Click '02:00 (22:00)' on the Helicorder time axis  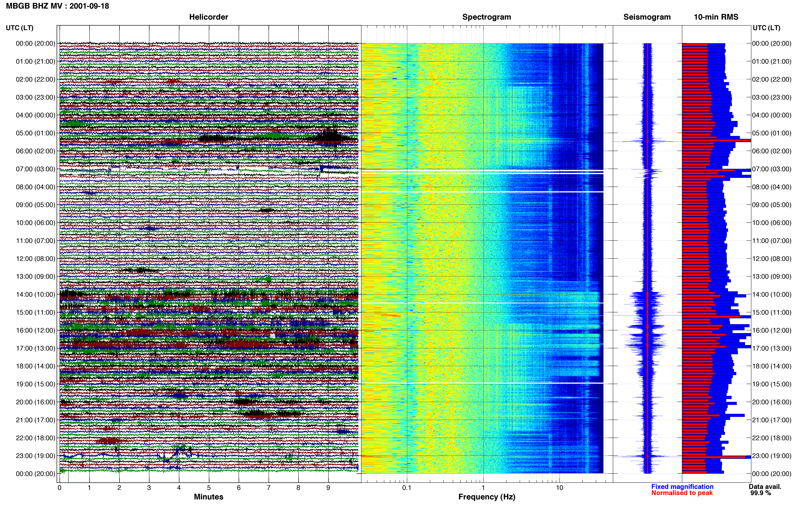(36, 79)
